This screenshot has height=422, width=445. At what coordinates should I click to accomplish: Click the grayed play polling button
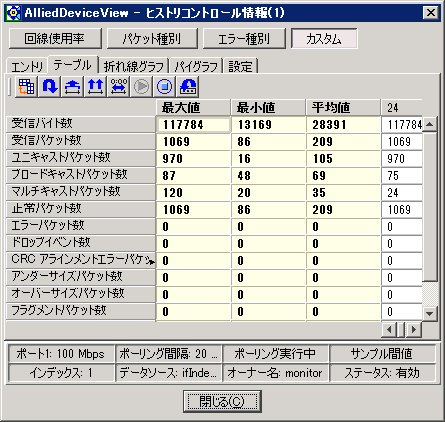tap(141, 87)
